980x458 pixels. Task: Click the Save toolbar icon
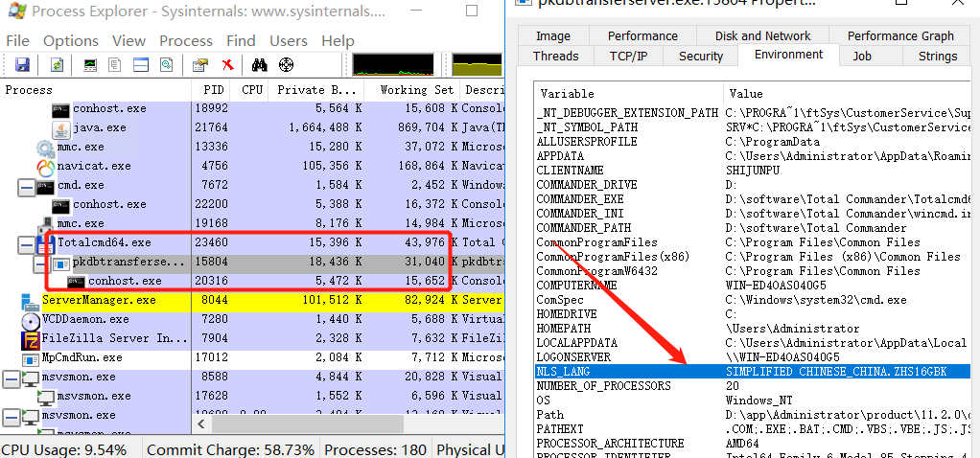[x=22, y=65]
